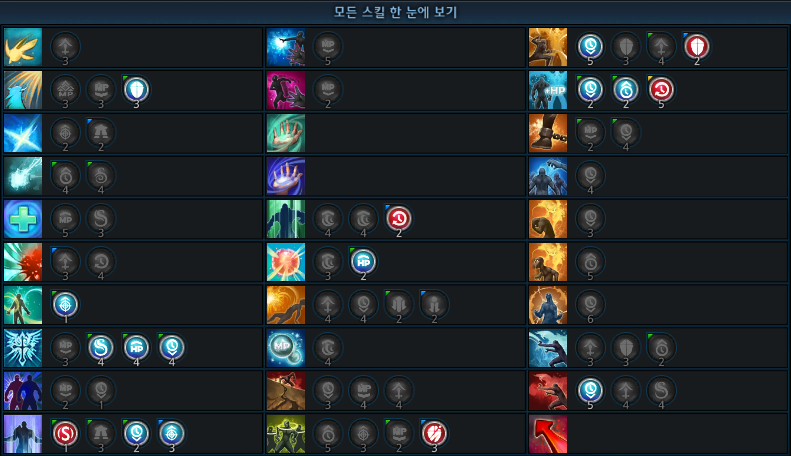Toggle the blue HP glyph beside red orb skill
The image size is (791, 456).
coord(363,261)
